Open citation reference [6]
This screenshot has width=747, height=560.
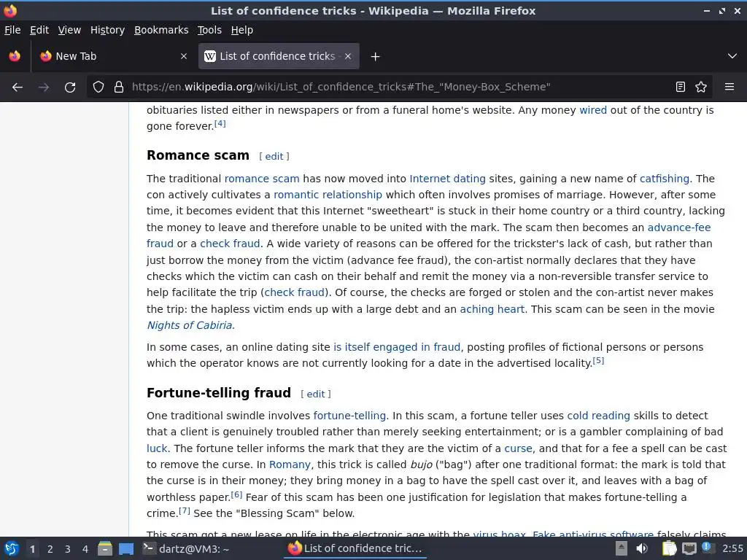tap(236, 495)
